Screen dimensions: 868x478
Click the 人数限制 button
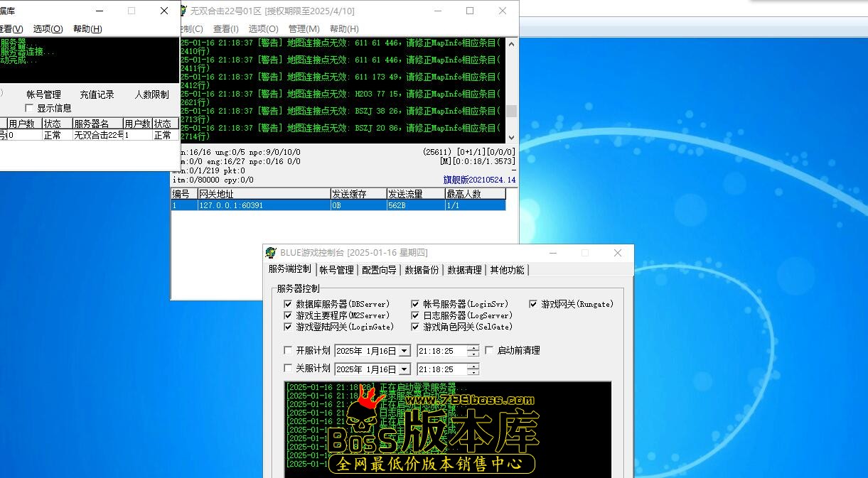(151, 94)
